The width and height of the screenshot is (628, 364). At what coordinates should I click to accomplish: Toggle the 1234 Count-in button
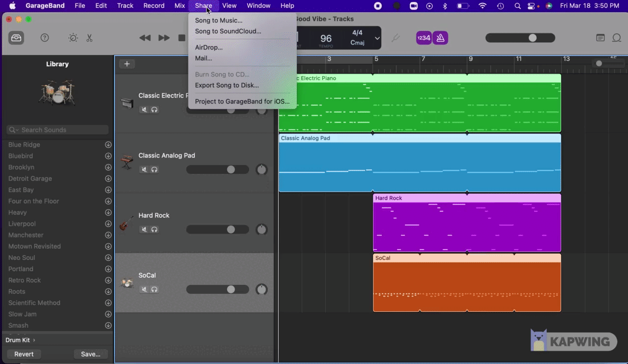coord(424,38)
